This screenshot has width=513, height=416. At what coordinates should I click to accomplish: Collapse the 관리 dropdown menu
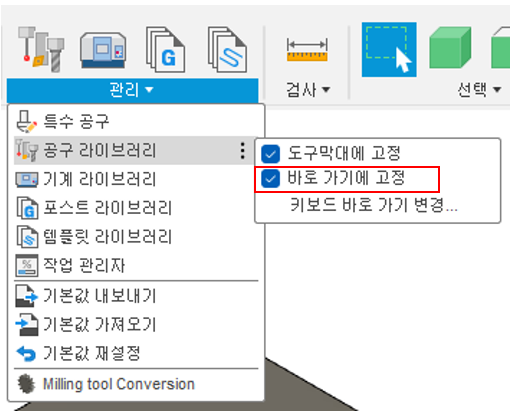tap(132, 90)
